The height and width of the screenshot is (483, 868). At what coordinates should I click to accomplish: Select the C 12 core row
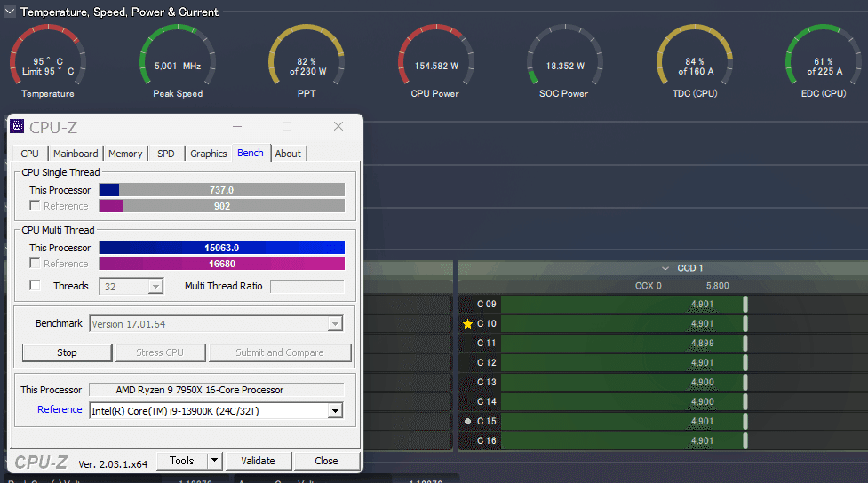pos(662,362)
